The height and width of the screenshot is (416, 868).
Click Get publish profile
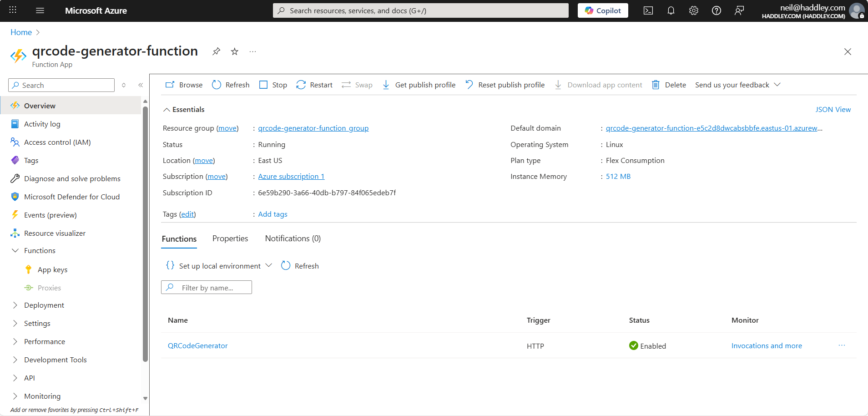[419, 85]
